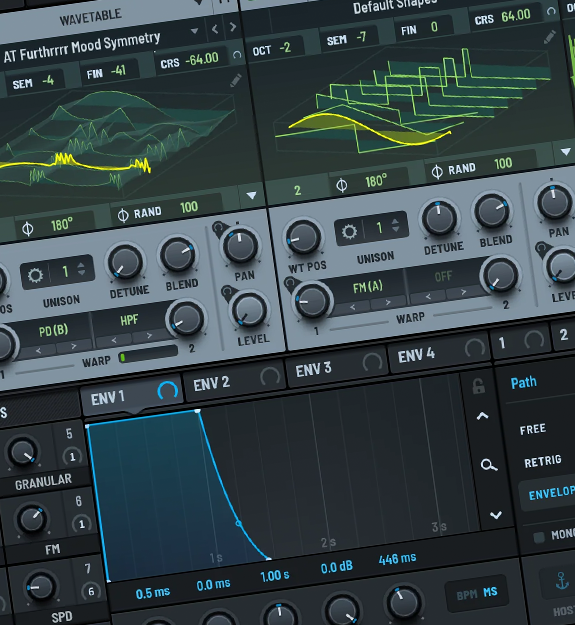This screenshot has width=575, height=625.
Task: Expand left oscillator display menu triangle
Action: [251, 195]
